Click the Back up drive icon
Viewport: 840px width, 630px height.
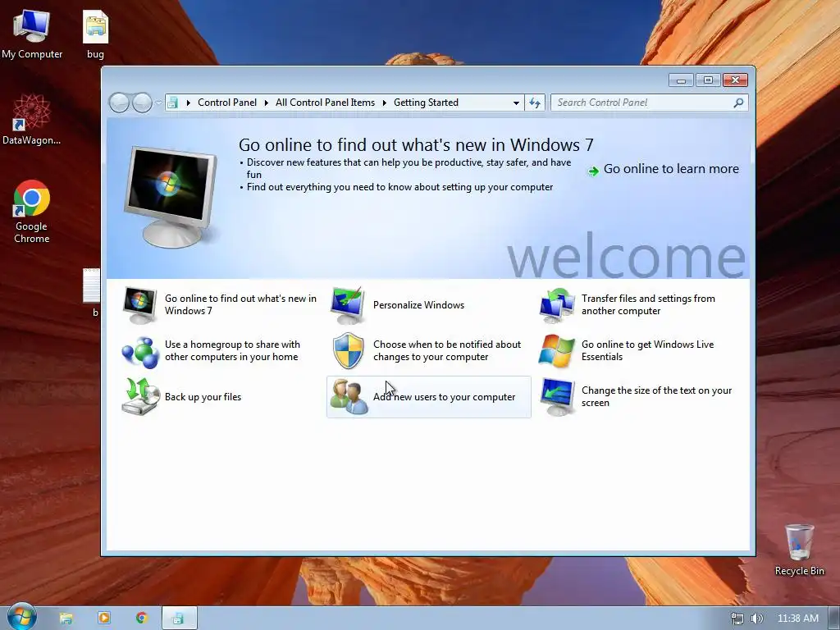(141, 397)
